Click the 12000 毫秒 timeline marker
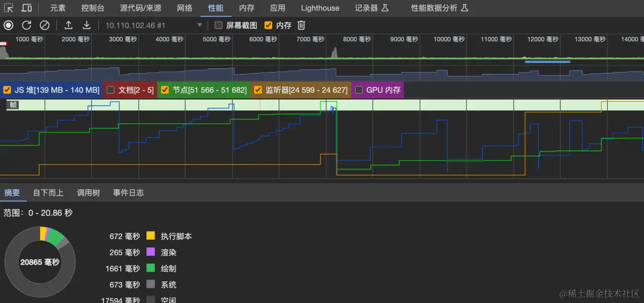 (542, 39)
